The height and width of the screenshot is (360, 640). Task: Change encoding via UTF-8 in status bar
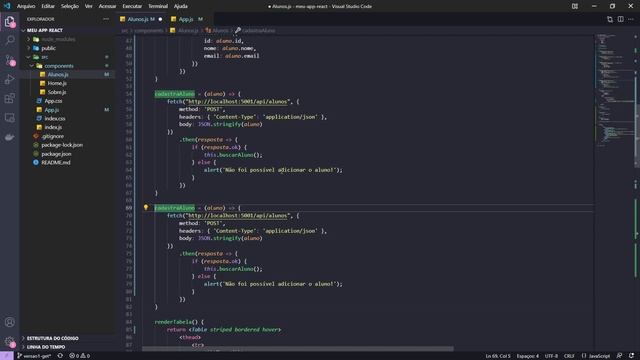coord(551,356)
